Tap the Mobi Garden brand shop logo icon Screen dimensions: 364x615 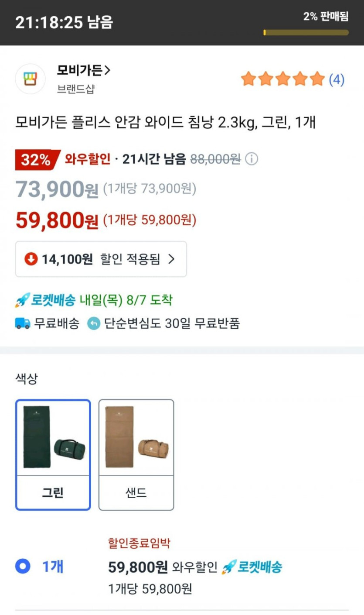pos(31,79)
